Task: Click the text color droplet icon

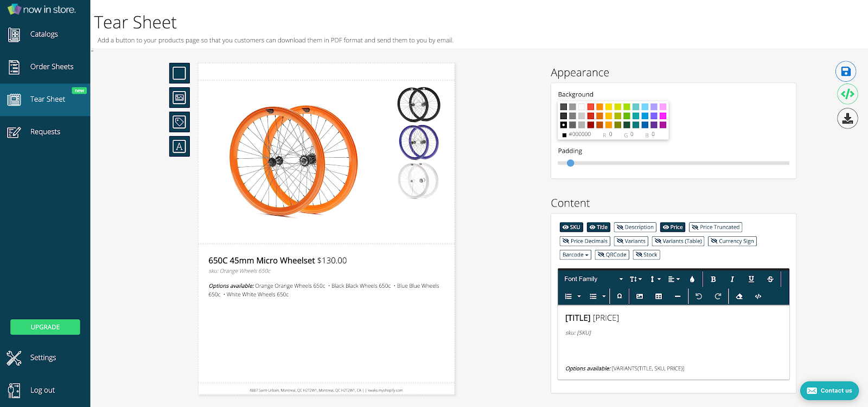Action: click(692, 279)
